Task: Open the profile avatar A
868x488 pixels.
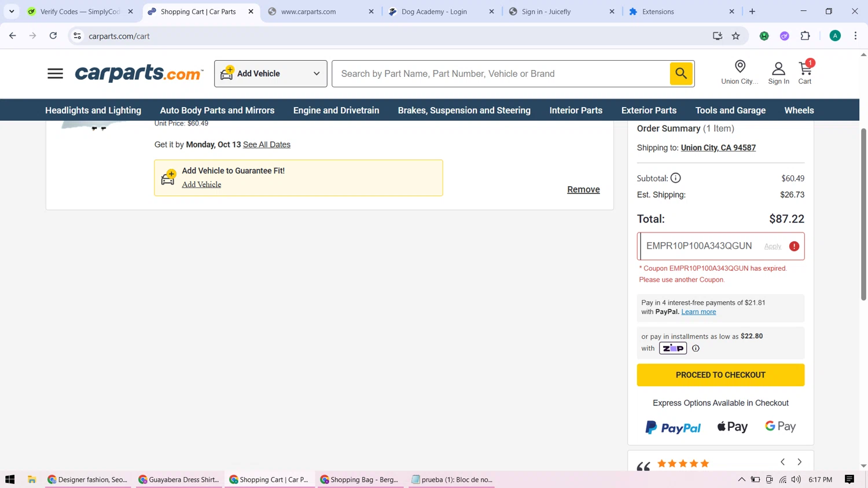Action: (x=835, y=36)
